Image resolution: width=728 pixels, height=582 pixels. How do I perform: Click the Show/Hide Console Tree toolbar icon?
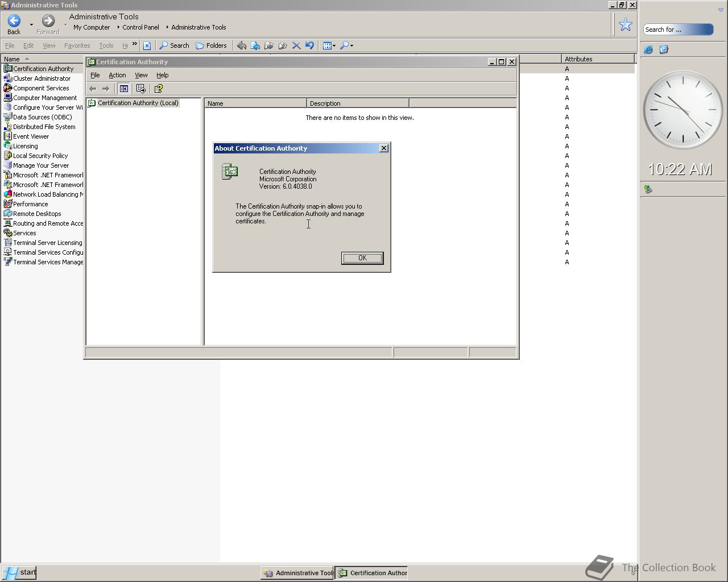coord(123,89)
